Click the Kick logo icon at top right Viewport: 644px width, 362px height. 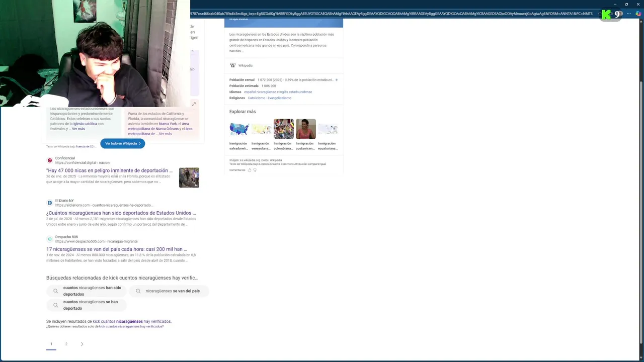click(606, 15)
